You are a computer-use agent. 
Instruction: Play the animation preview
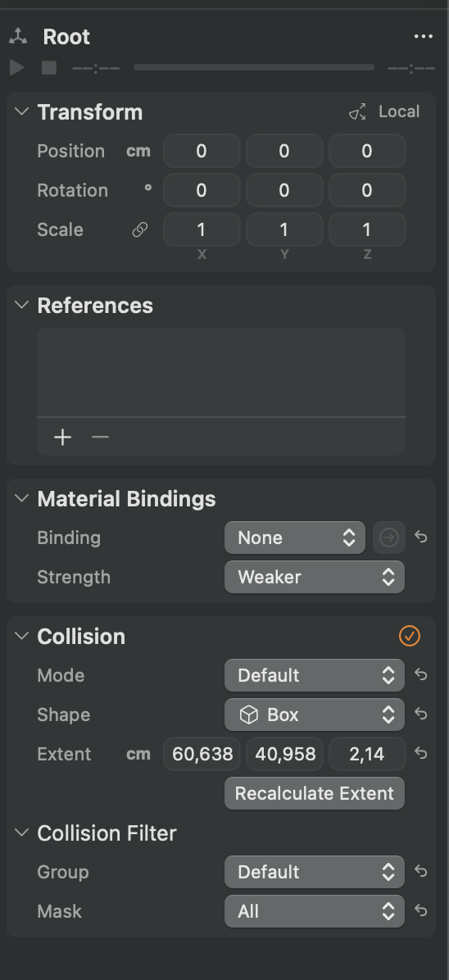17,67
